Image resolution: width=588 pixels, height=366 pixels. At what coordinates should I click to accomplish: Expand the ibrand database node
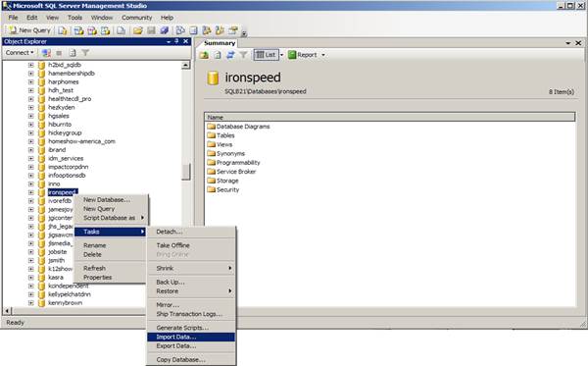click(x=30, y=150)
